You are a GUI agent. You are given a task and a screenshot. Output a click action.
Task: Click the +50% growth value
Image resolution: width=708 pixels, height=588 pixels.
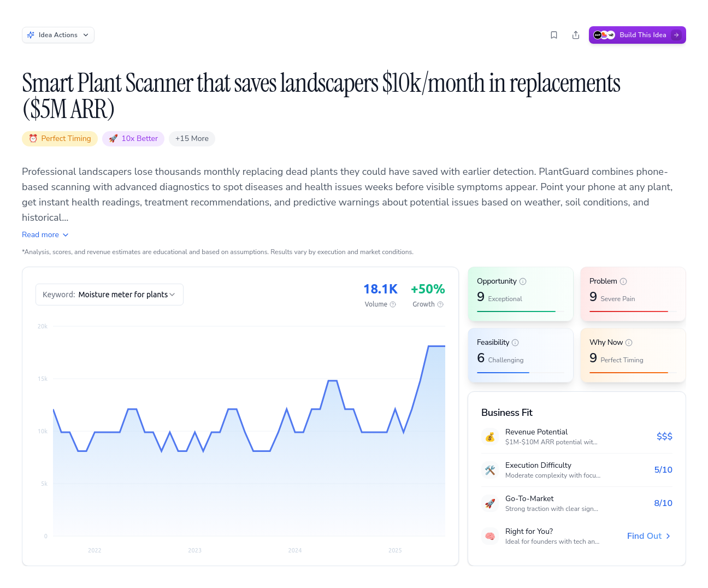point(428,289)
